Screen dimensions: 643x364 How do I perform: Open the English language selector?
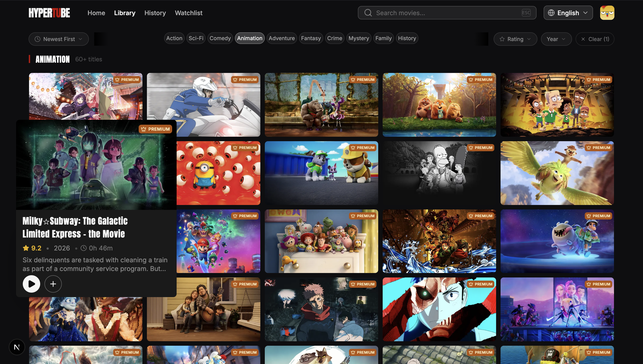click(x=568, y=13)
